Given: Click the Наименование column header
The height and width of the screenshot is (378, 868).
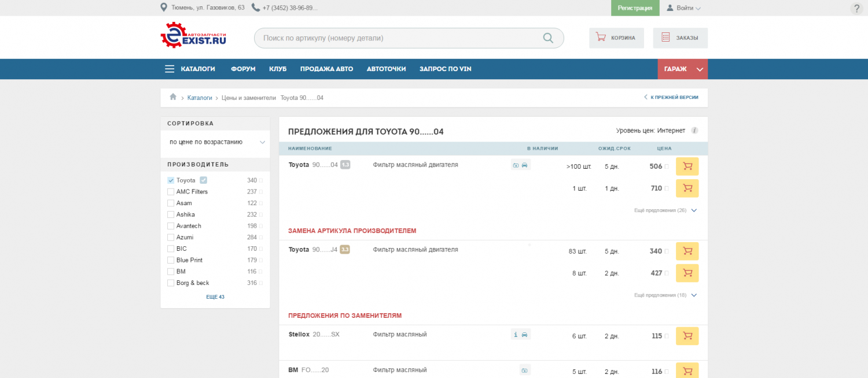Looking at the screenshot, I should point(310,149).
